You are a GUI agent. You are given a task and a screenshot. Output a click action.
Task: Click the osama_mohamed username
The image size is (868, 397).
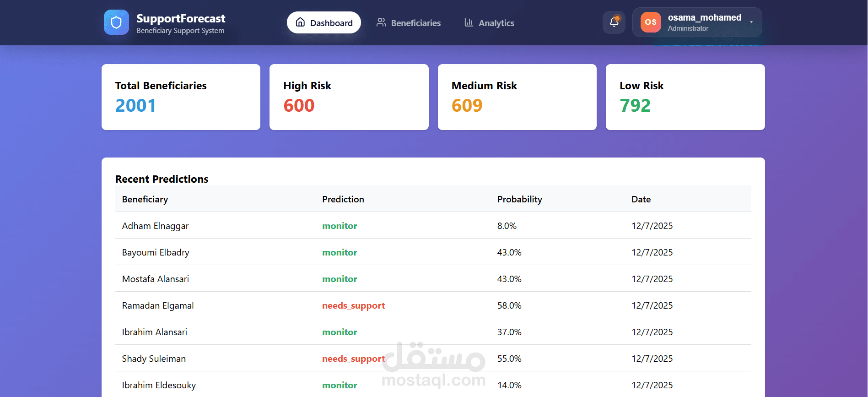pos(705,17)
